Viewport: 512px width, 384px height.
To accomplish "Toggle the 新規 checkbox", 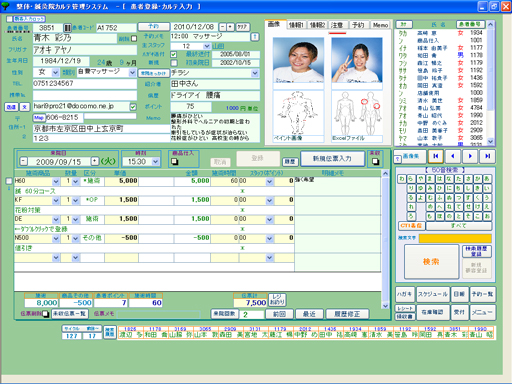I will pos(174,63).
